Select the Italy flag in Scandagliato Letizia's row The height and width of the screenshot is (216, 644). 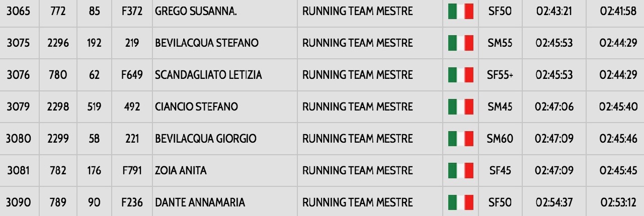coord(461,75)
